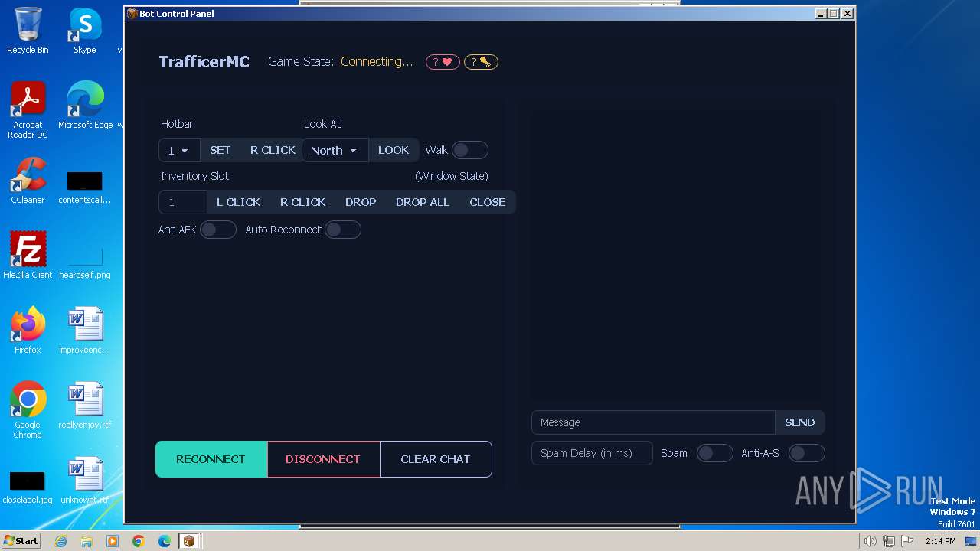The width and height of the screenshot is (980, 551).
Task: Open media player from taskbar
Action: point(113,541)
